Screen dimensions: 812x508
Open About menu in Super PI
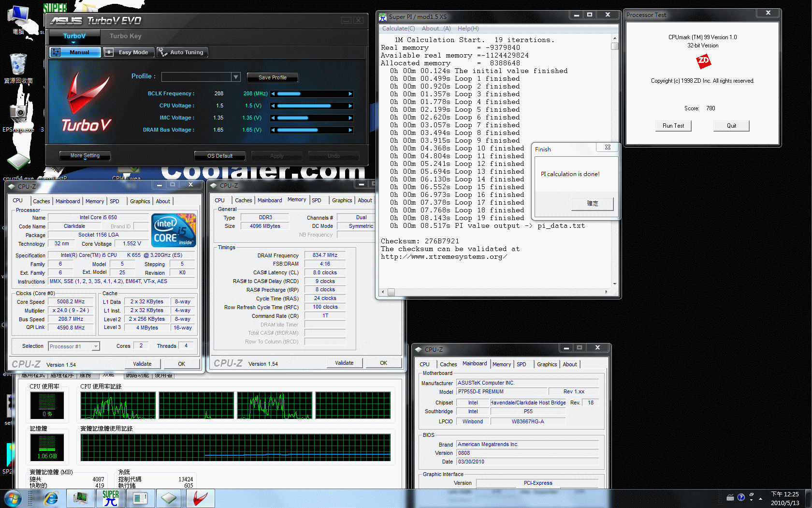[x=436, y=29]
